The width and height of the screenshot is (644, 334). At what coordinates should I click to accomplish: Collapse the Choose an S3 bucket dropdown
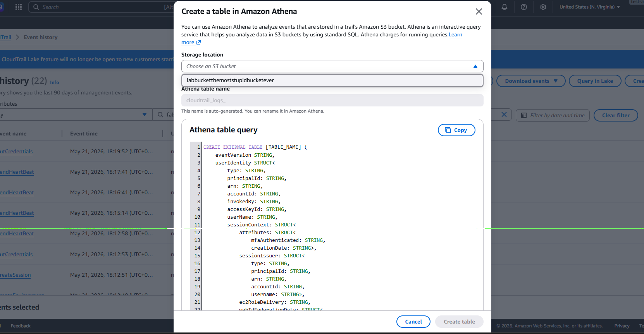[475, 66]
